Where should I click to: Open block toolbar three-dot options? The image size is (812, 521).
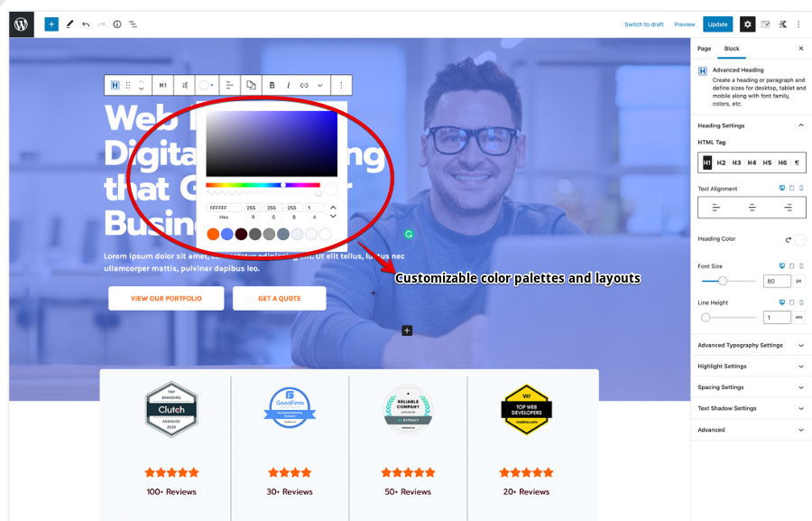coord(341,85)
